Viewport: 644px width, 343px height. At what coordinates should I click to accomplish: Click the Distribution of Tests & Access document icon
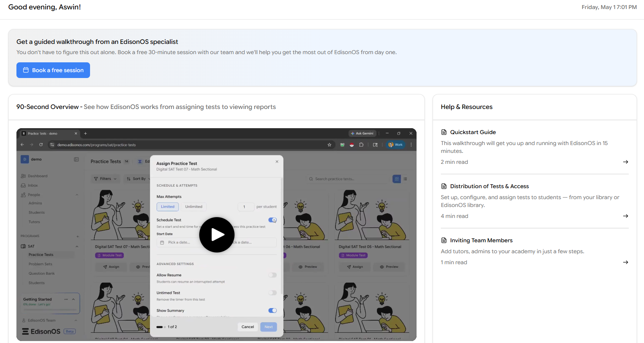pos(444,186)
